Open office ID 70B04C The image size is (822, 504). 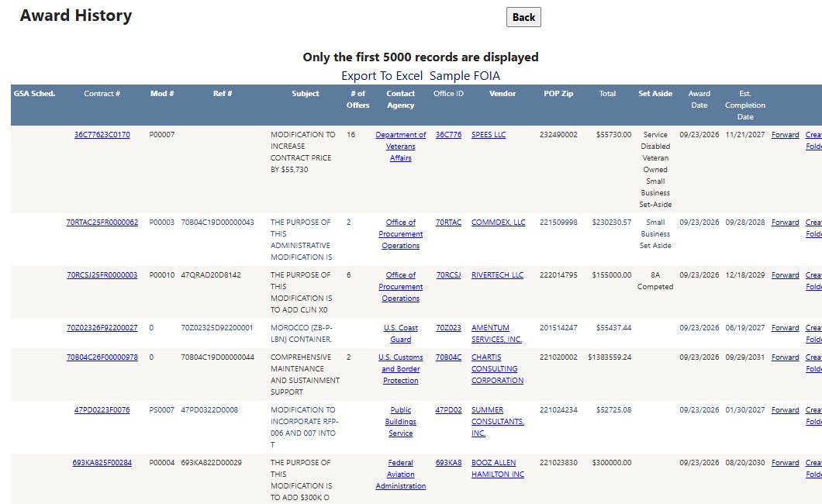[x=449, y=357]
